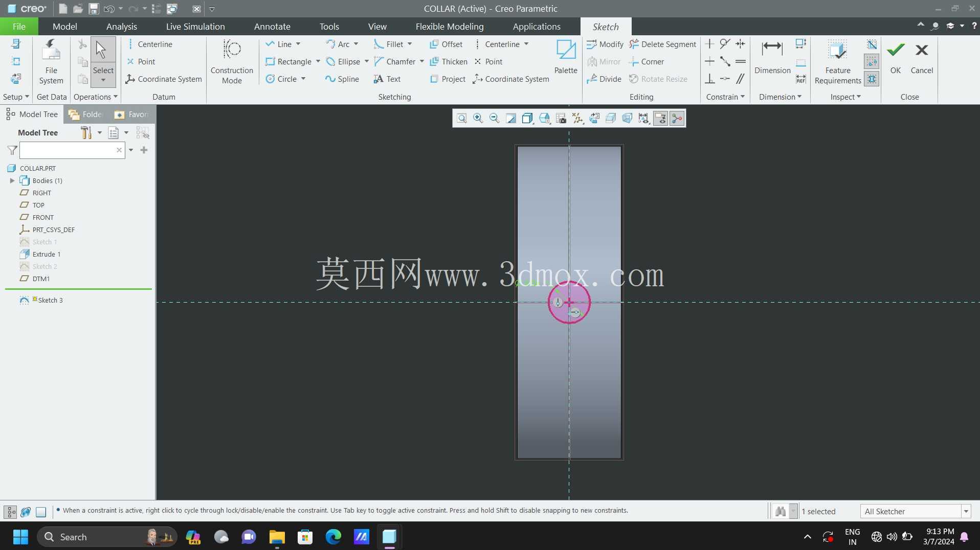The height and width of the screenshot is (550, 980).
Task: Open the All Sketcher selection filter
Action: click(x=916, y=512)
